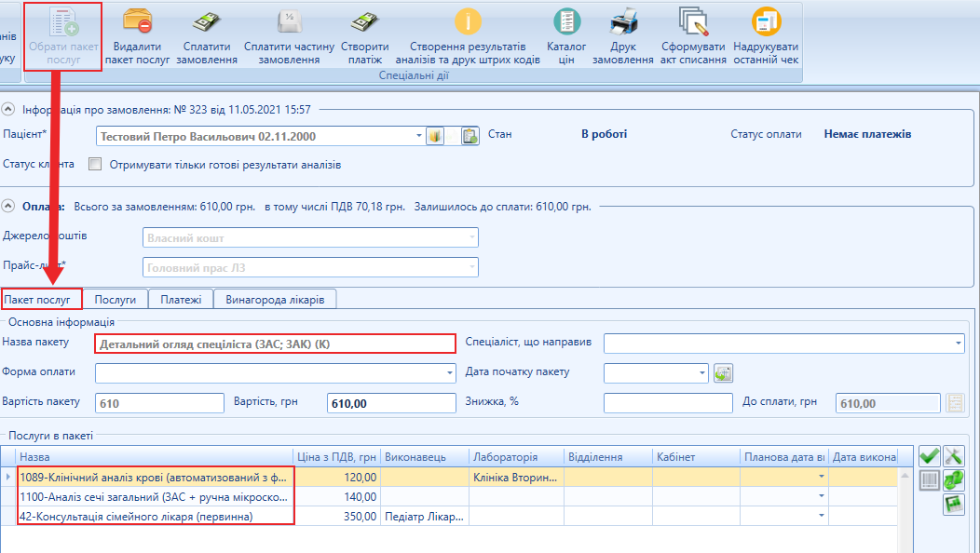Open the 'Каталог цін' price catalog
The width and height of the screenshot is (980, 553).
coord(566,37)
